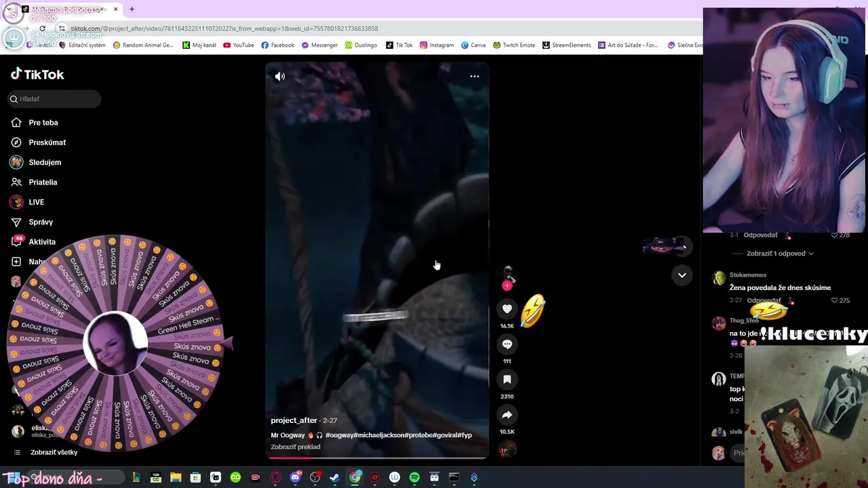Click Green Hell Steam wheel segment
This screenshot has height=488, width=868.
pyautogui.click(x=188, y=327)
